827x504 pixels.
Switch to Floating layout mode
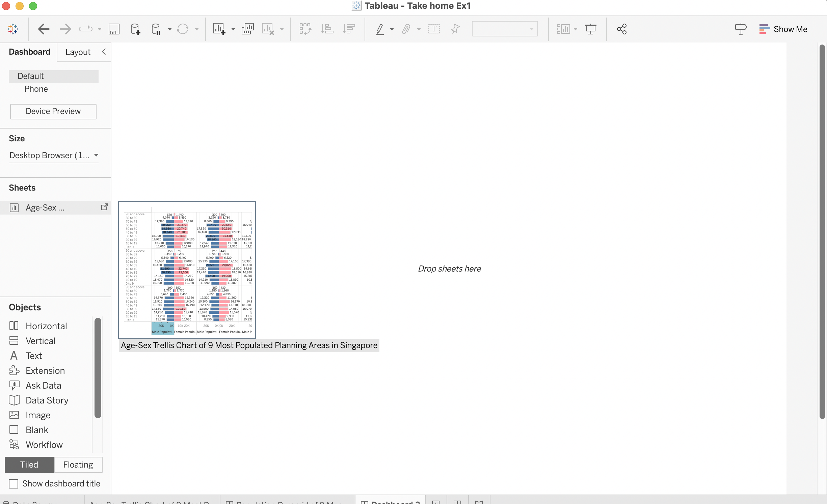point(78,465)
